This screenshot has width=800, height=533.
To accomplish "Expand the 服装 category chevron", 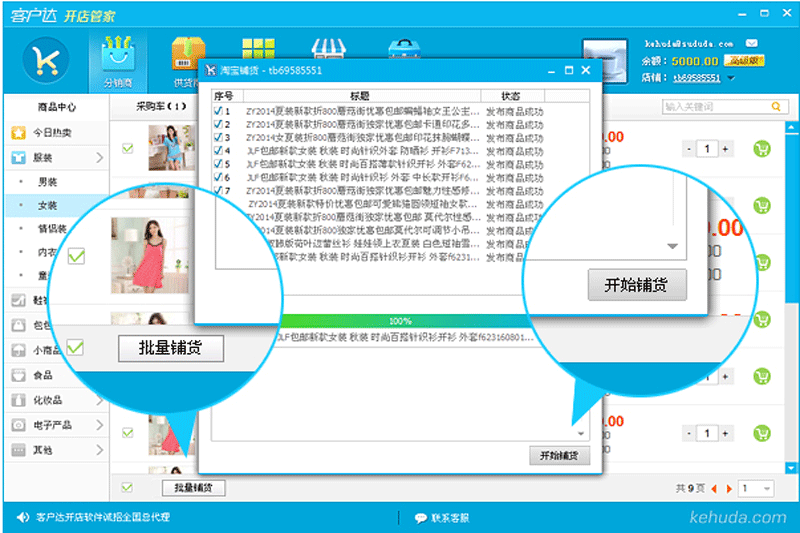I will (x=99, y=158).
